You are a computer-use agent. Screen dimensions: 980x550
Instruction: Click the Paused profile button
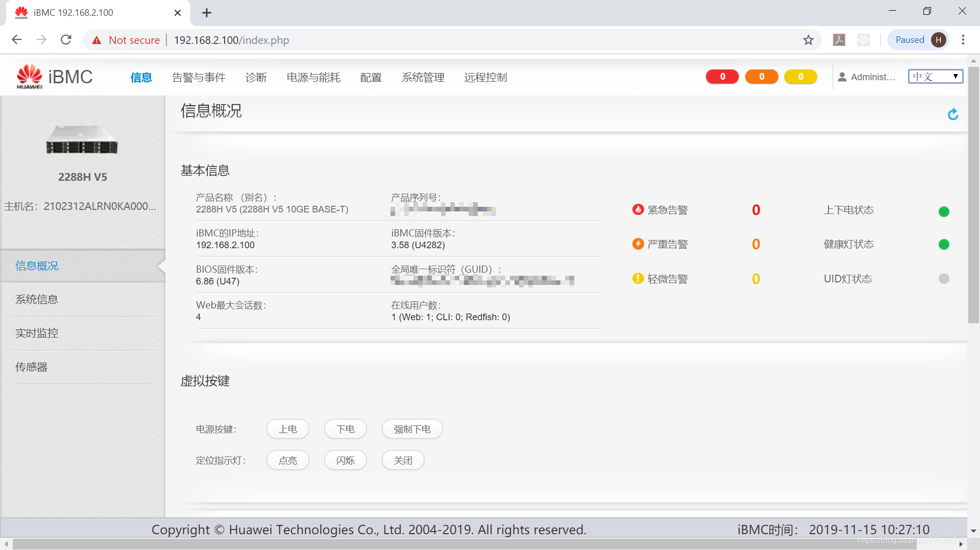tap(919, 40)
